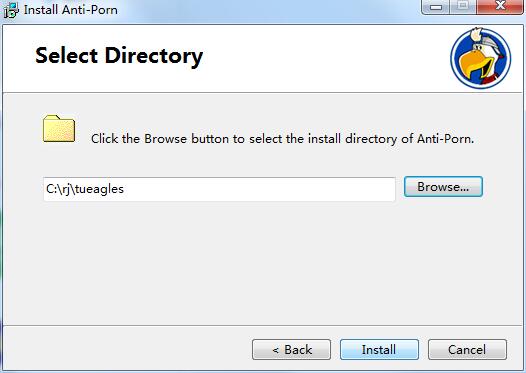Click the empty title bar area
The width and height of the screenshot is (526, 373).
268,9
